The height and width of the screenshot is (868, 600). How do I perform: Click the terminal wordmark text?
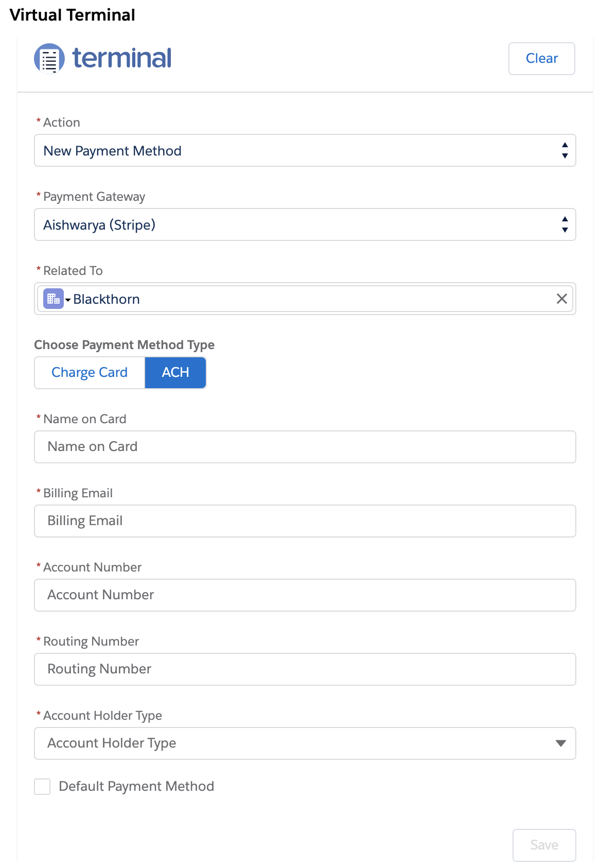click(x=121, y=58)
